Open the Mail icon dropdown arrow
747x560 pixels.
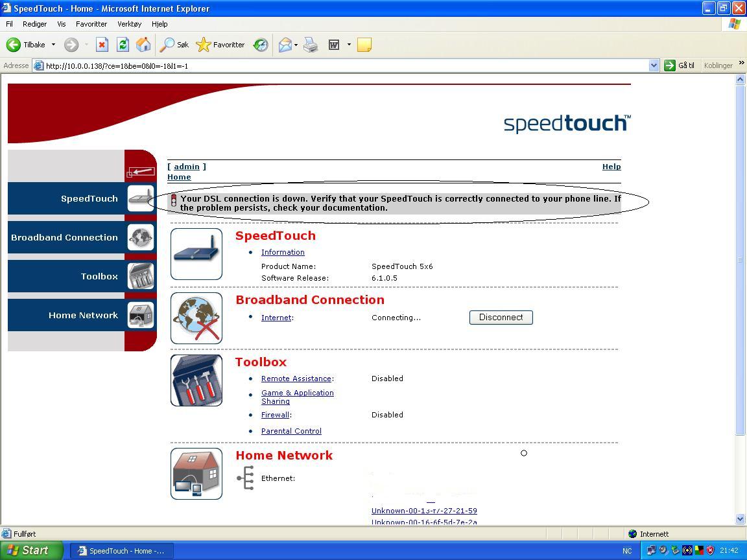296,45
